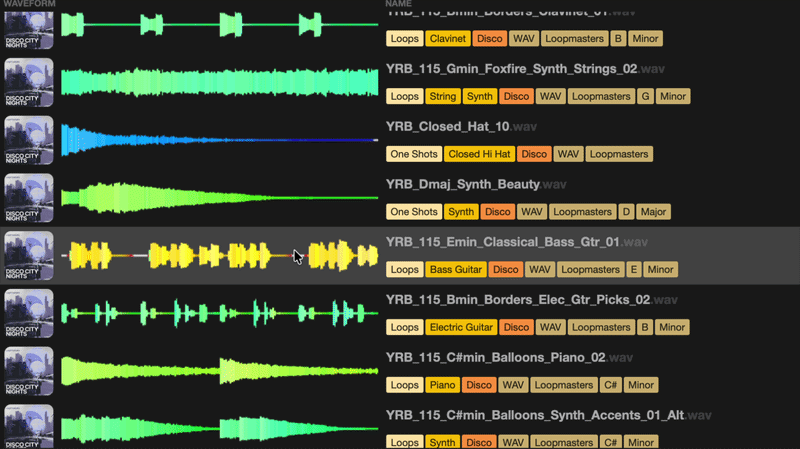Click the C# key tag on the Balloons_Piano row
Screen dimensions: 800x449
[611, 385]
